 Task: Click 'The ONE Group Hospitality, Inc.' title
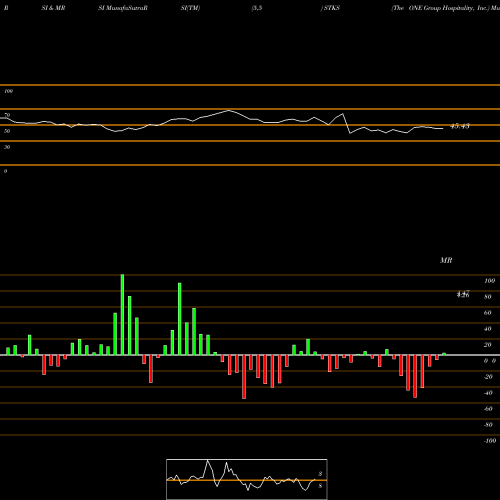coord(441,8)
